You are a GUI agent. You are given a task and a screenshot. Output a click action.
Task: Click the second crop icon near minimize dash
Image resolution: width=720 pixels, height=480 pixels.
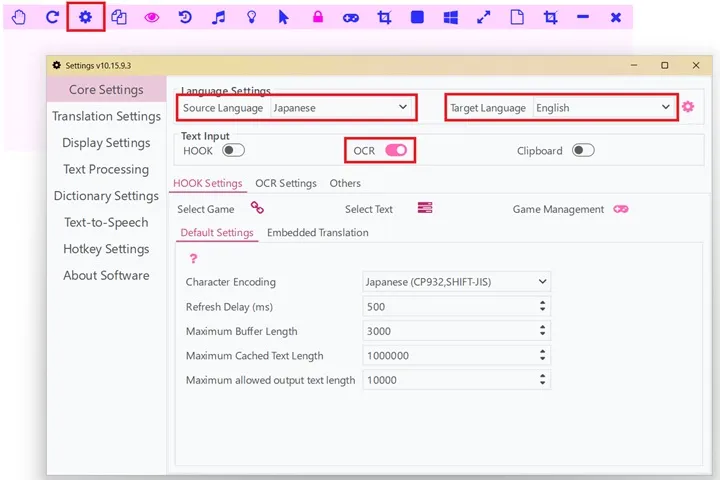coord(551,17)
